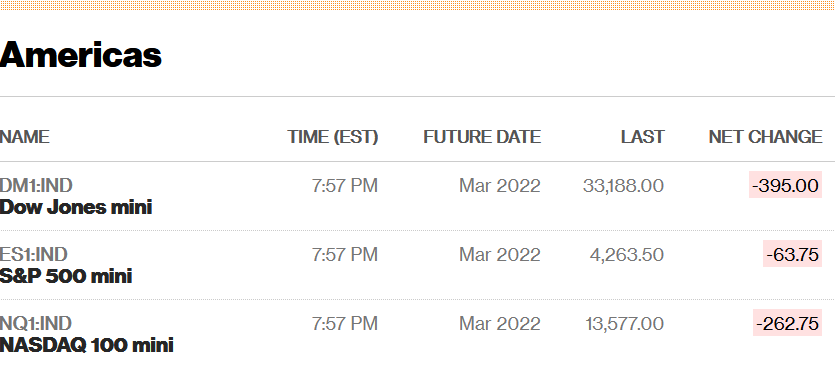Open the NASDAQ 100 mini link

pyautogui.click(x=86, y=345)
